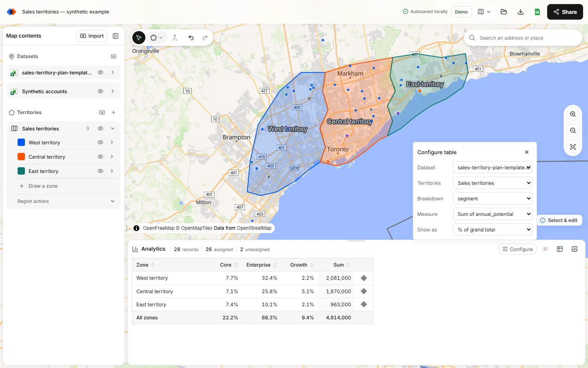Open the Show as dropdown
This screenshot has height=368, width=588.
click(493, 230)
